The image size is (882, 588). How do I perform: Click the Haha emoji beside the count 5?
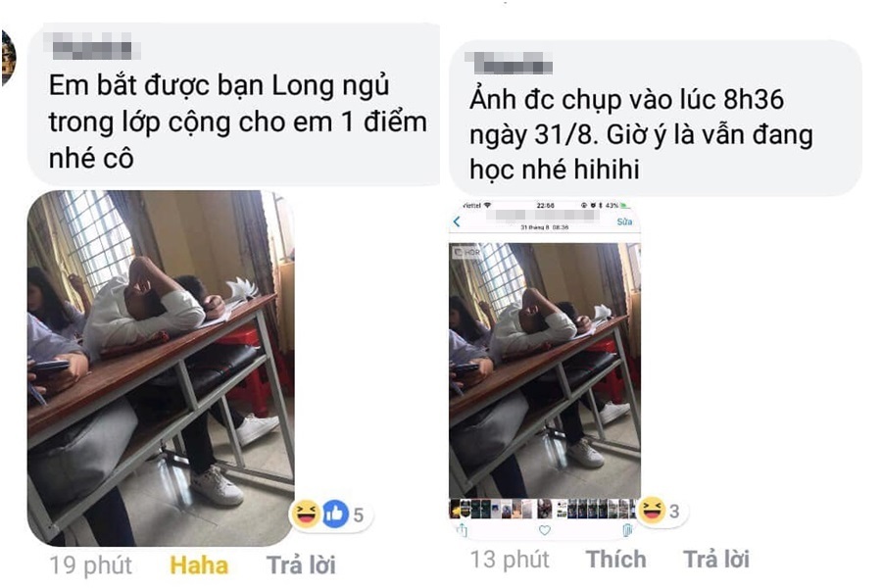(x=306, y=514)
